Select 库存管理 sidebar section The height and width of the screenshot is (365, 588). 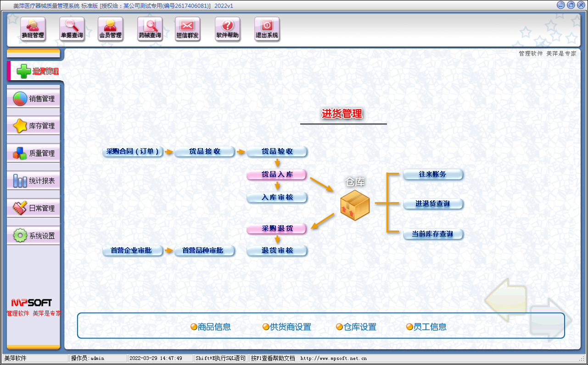[x=34, y=126]
